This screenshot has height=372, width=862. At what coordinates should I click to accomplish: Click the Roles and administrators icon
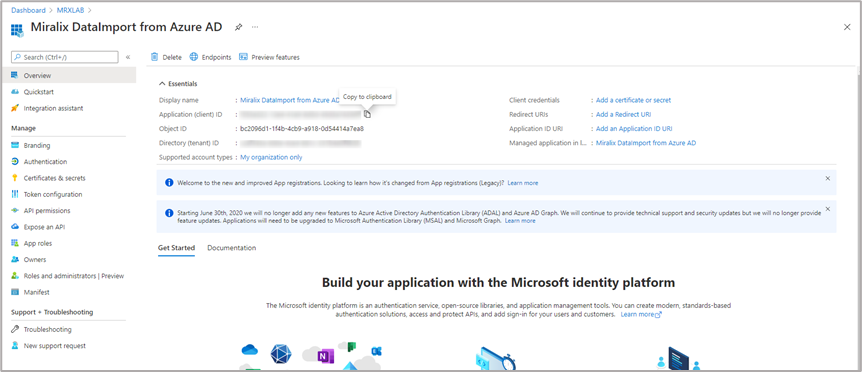click(15, 276)
